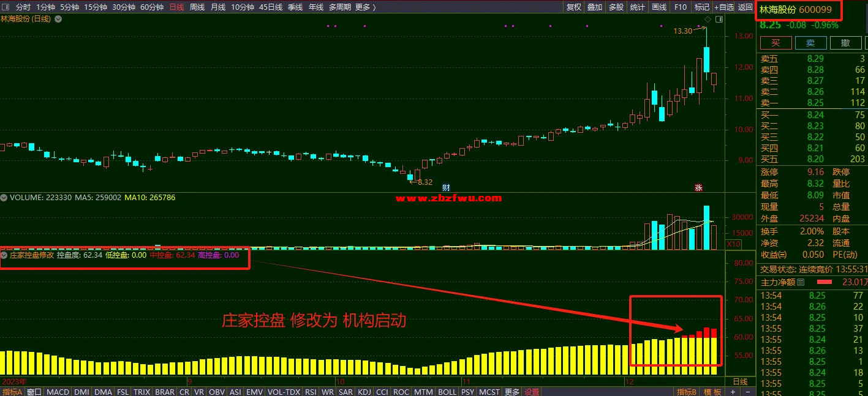
Task: Switch to the 分时 view
Action: click(23, 7)
